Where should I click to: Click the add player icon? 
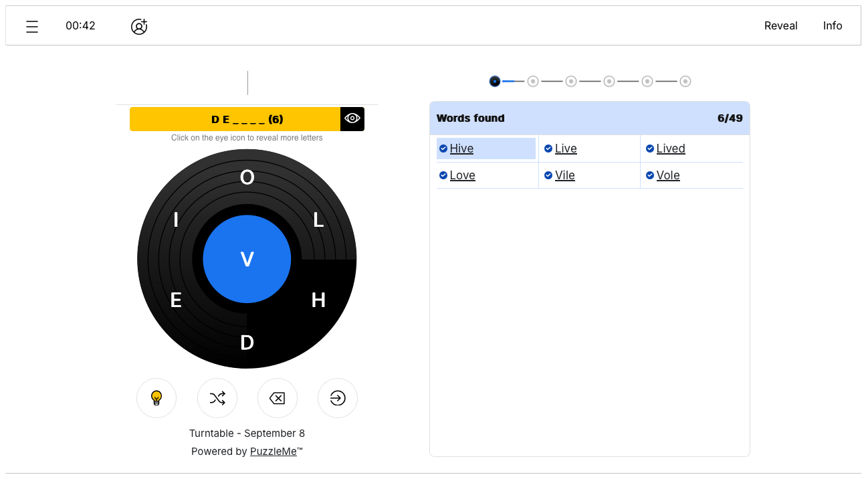pyautogui.click(x=139, y=26)
